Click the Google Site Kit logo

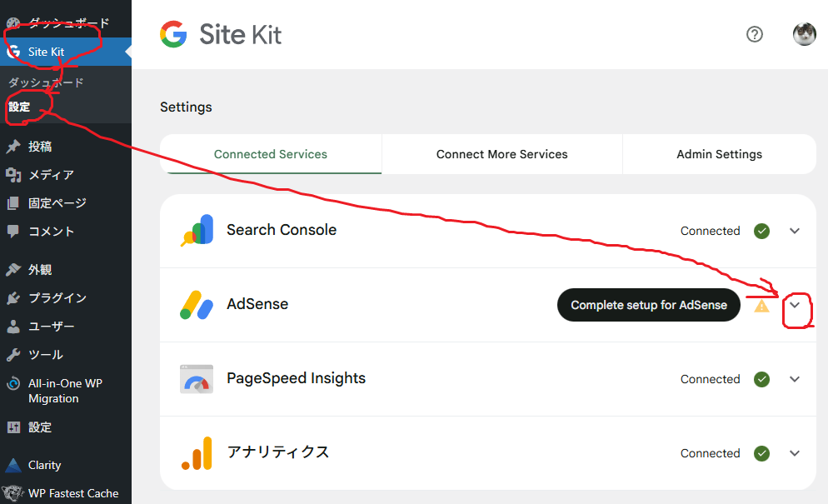coord(221,34)
